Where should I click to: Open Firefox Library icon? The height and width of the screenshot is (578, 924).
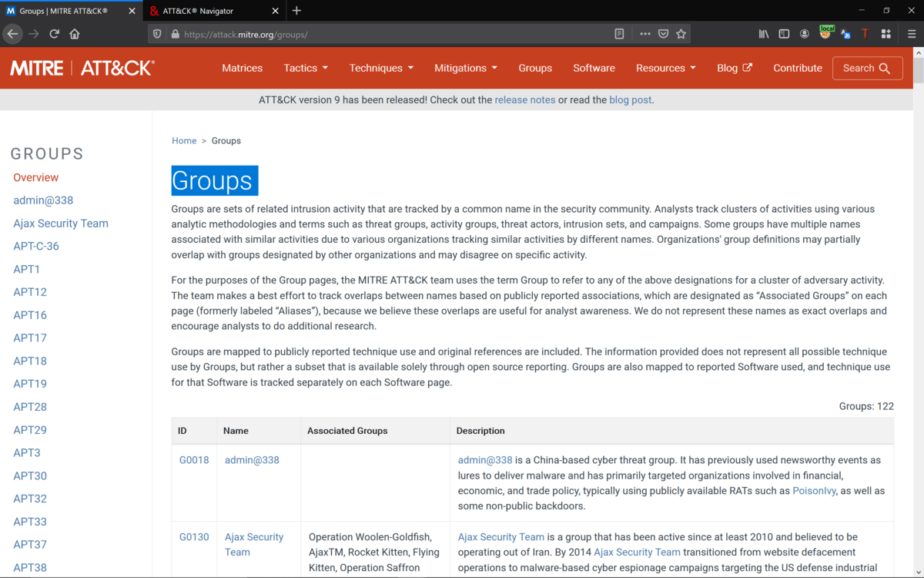pyautogui.click(x=764, y=34)
